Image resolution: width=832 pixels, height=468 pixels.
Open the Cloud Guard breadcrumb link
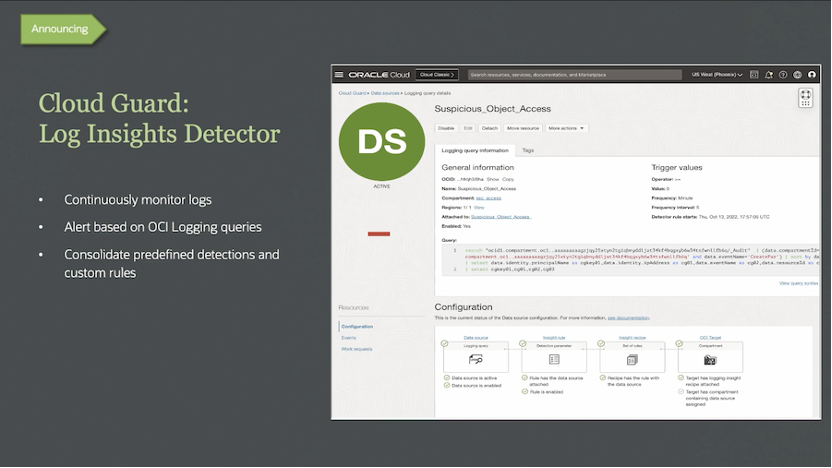point(352,93)
